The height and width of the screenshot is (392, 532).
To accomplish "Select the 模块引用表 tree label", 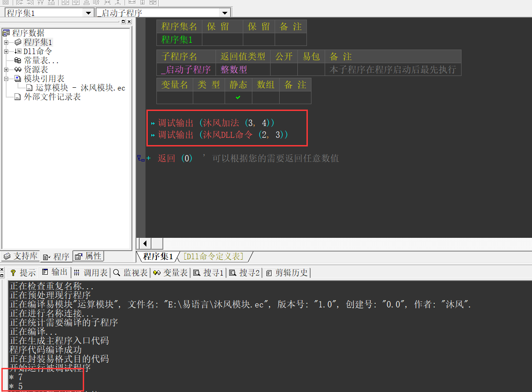I will tap(44, 79).
